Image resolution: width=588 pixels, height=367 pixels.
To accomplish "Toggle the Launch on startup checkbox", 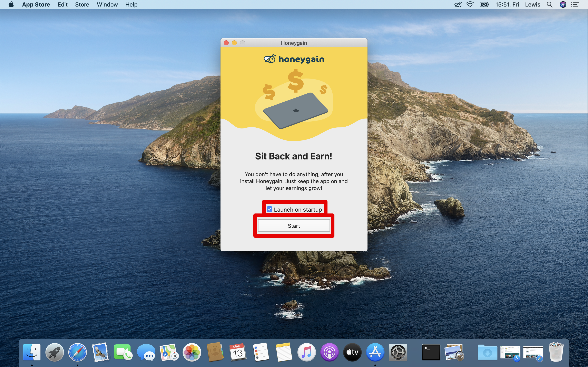I will (269, 209).
